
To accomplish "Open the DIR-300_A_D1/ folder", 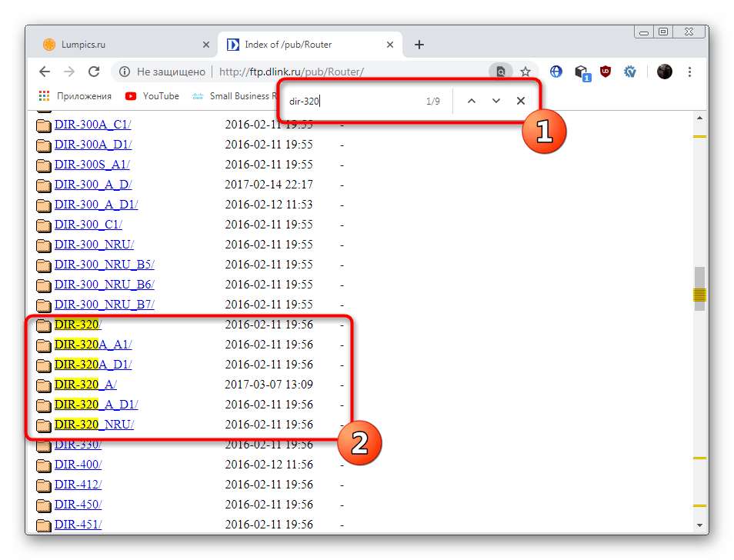I will tap(96, 205).
